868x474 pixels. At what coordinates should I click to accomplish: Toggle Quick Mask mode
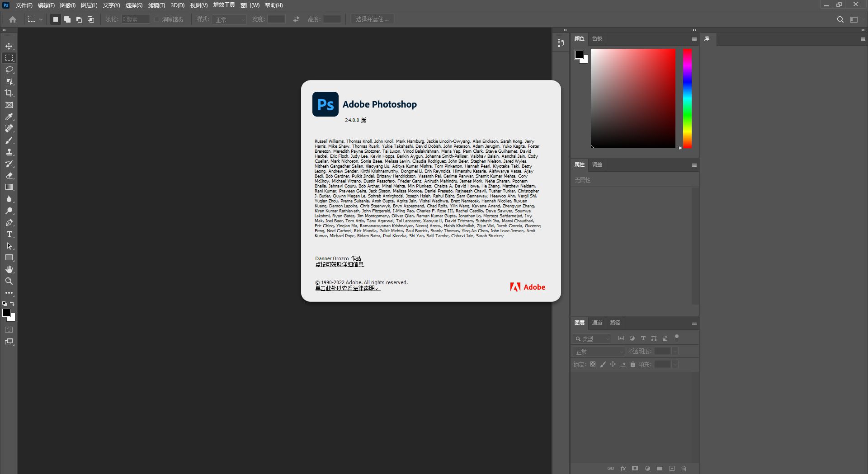(9, 330)
